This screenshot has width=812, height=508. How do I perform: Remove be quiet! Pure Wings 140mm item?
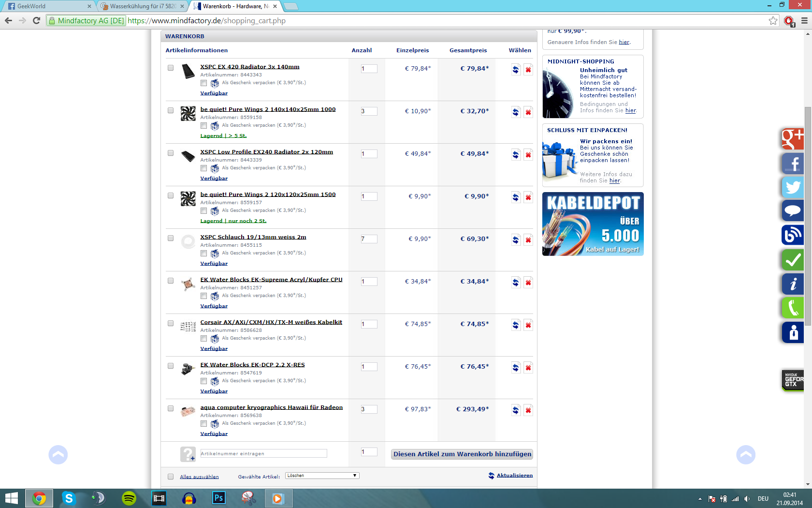tap(528, 112)
